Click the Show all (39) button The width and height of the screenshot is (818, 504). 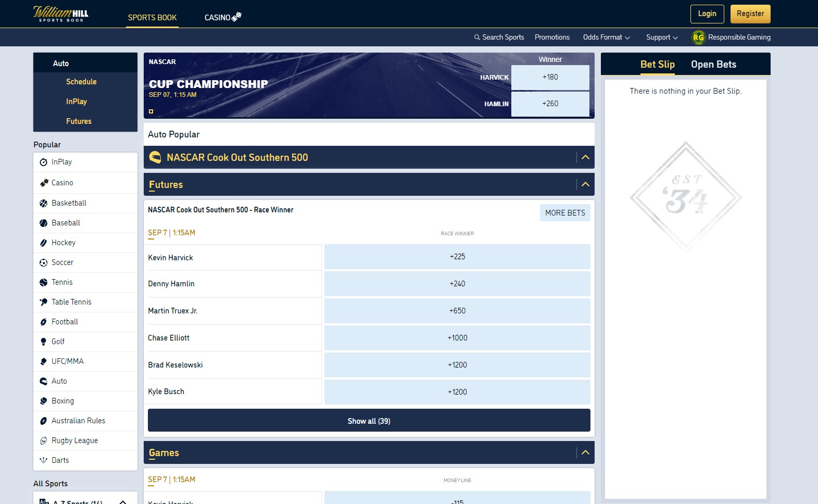[369, 421]
